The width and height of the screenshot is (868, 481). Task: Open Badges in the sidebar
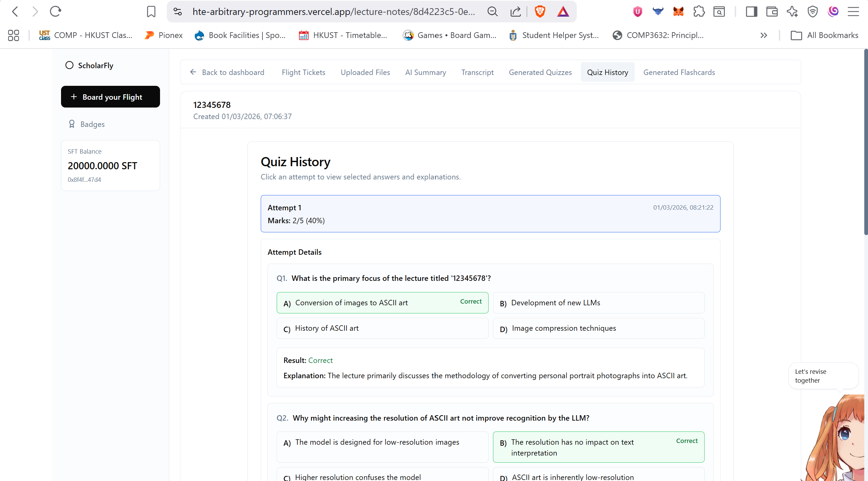pos(92,124)
